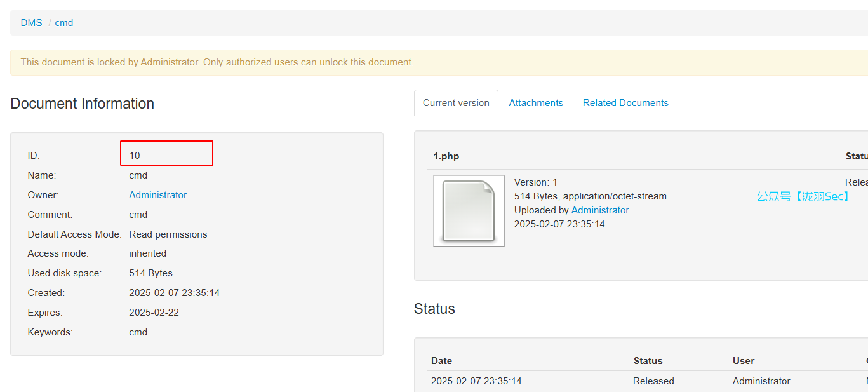Click the 514 Bytes used disk space value
868x392 pixels.
150,273
